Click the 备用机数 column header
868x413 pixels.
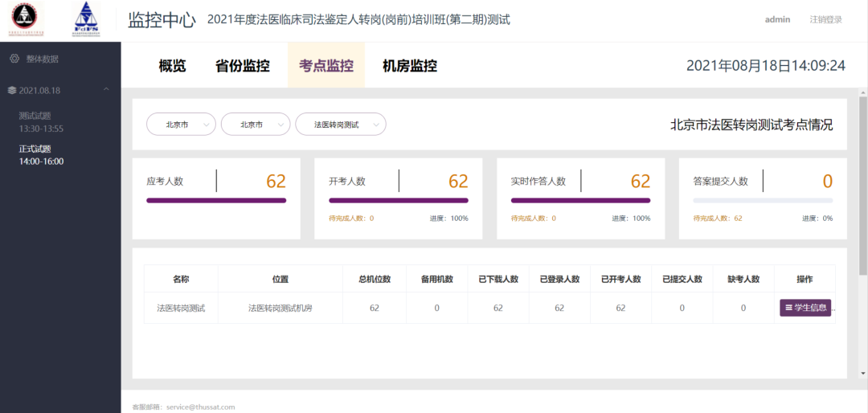[436, 279]
